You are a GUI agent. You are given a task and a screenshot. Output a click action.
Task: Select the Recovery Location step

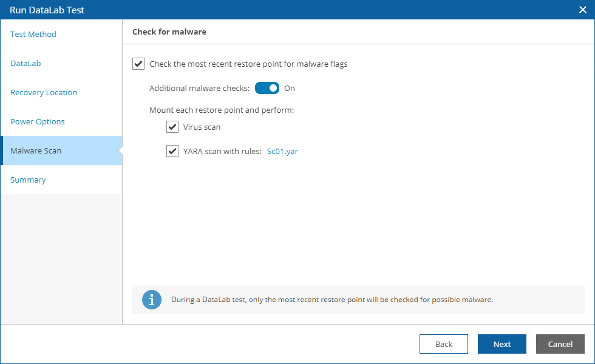click(43, 92)
